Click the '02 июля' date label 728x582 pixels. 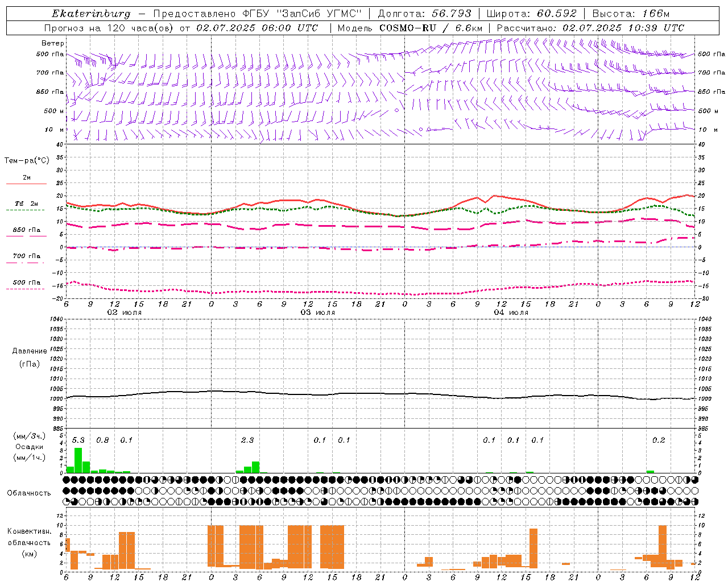[125, 313]
